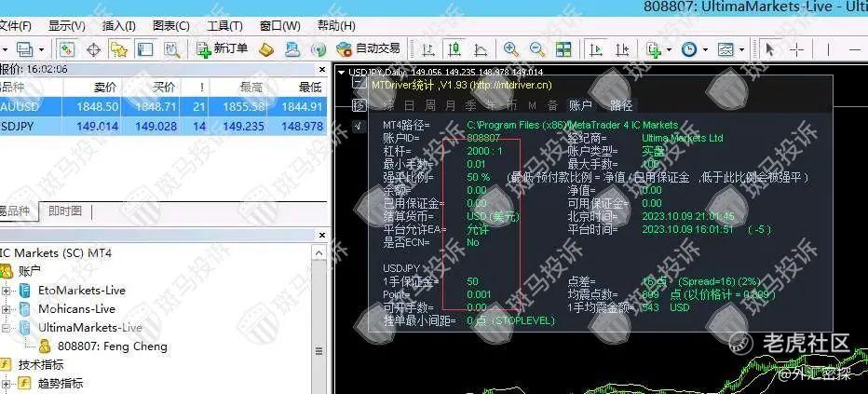868x394 pixels.
Task: Open the signals broadcast icon
Action: [319, 49]
